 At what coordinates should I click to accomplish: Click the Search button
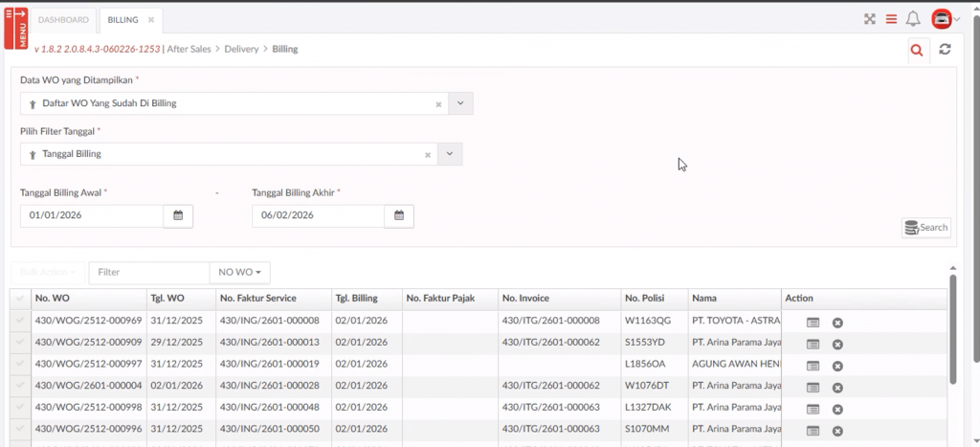(x=925, y=228)
